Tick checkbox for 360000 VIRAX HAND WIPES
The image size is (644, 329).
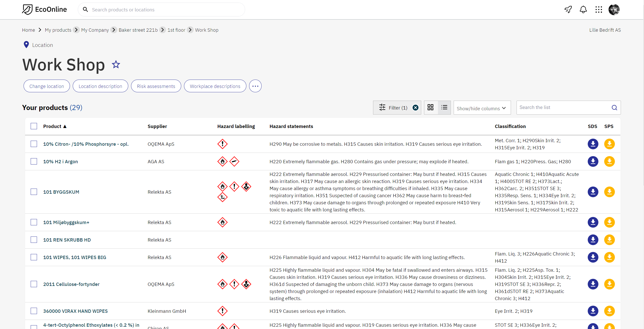coord(34,311)
